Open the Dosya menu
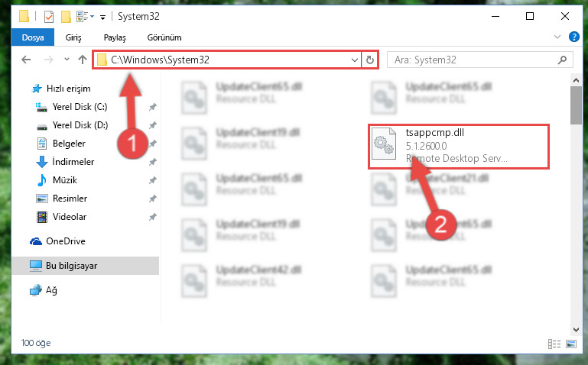Viewport: 588px width, 365px height. (33, 37)
